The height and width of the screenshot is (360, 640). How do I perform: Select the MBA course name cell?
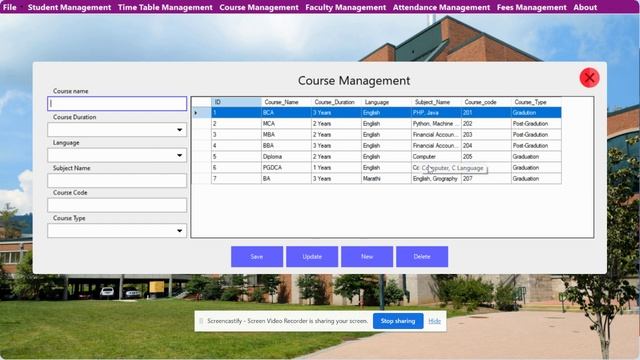coord(286,135)
